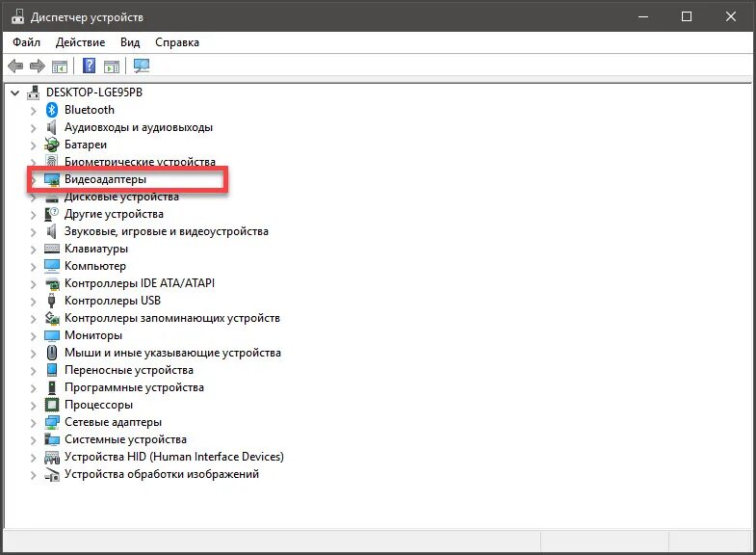The height and width of the screenshot is (555, 756).
Task: Click the chip icon beside Процессоры
Action: pos(52,405)
